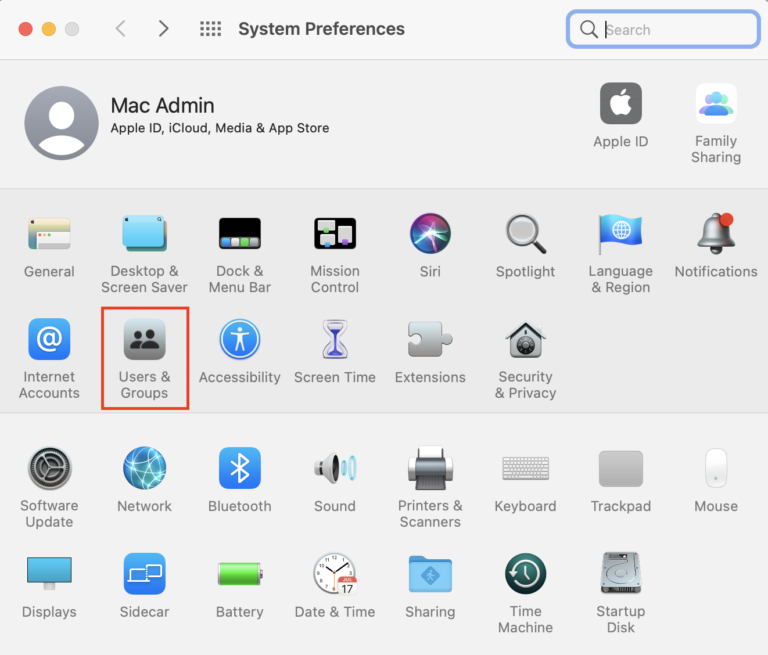Viewport: 768px width, 655px height.
Task: Open Screen Time settings
Action: (335, 341)
